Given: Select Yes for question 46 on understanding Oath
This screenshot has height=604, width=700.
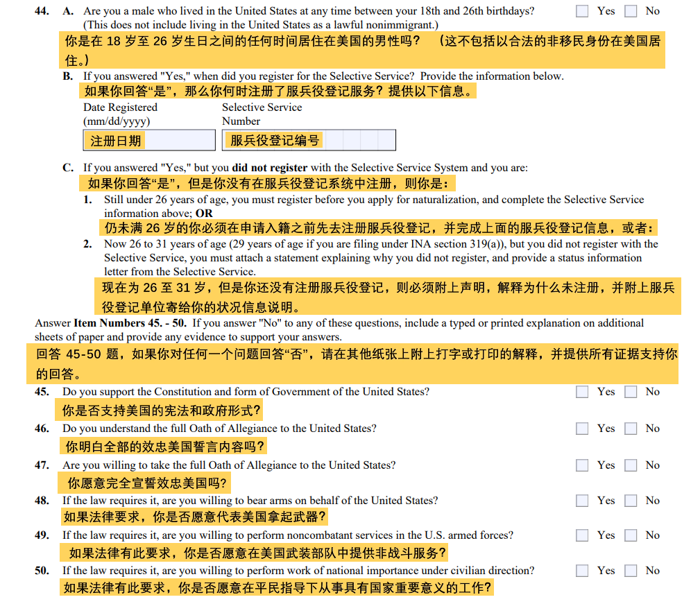Looking at the screenshot, I should 583,429.
